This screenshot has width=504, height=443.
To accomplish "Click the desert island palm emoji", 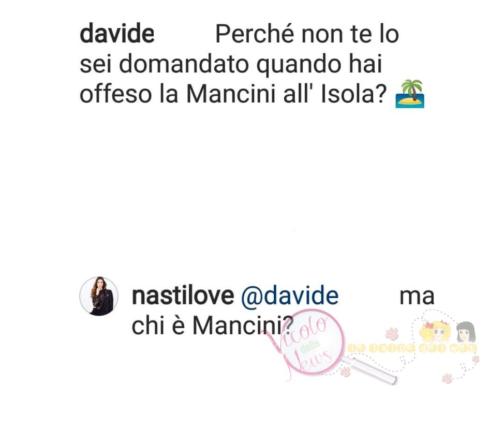I will pyautogui.click(x=410, y=94).
